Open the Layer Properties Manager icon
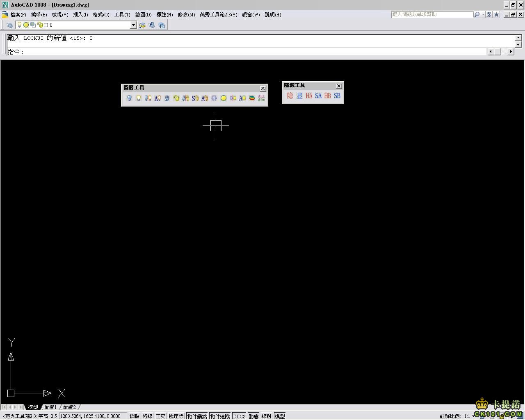 tap(10, 25)
